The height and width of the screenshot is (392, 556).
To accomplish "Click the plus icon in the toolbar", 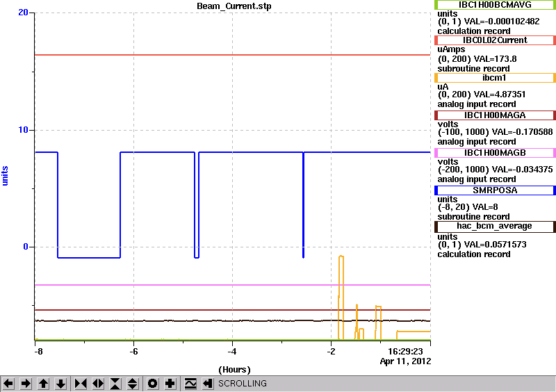I will point(170,384).
